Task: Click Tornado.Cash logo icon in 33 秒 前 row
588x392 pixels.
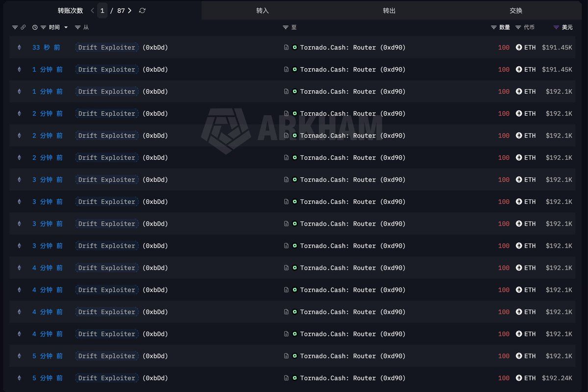Action: (295, 47)
